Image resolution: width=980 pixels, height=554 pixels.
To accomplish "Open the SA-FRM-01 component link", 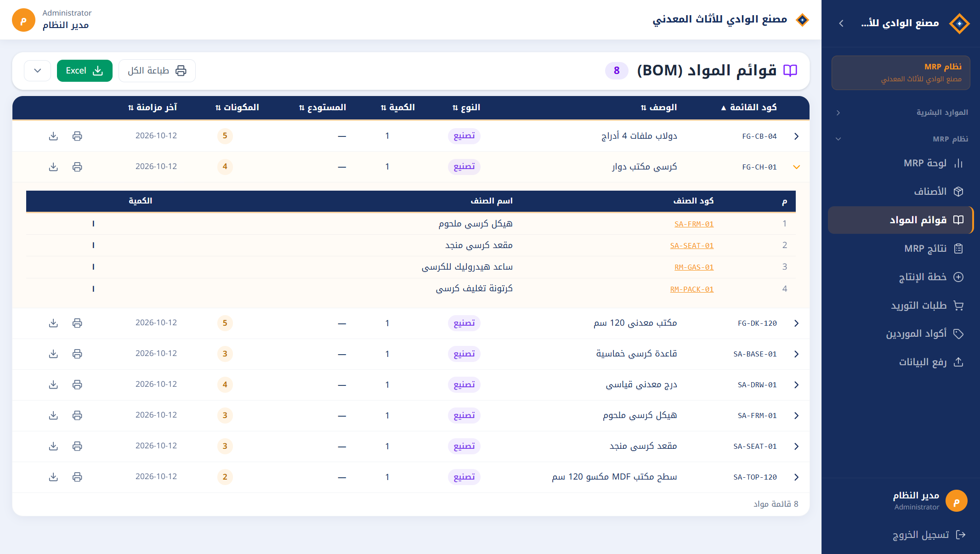I will tap(694, 224).
